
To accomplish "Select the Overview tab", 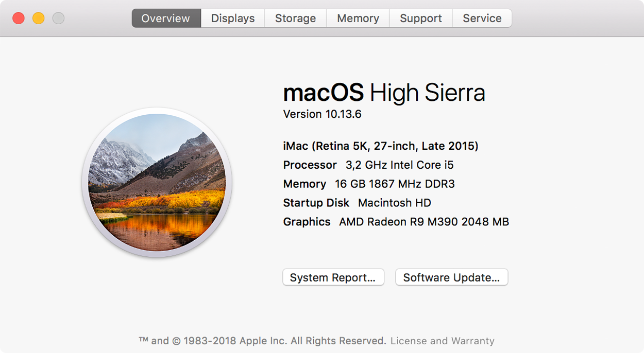I will pos(166,18).
